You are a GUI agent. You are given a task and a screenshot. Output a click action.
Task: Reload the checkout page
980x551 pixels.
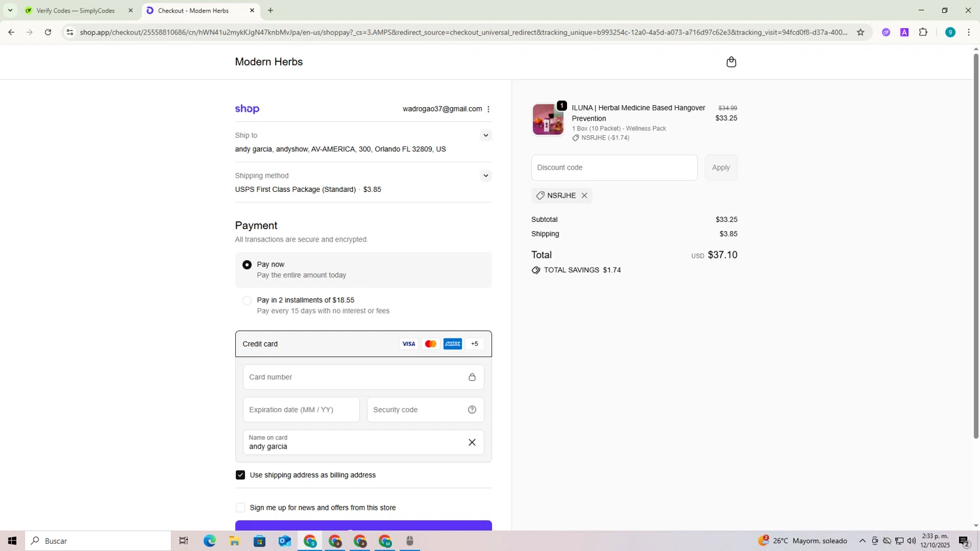[x=48, y=32]
